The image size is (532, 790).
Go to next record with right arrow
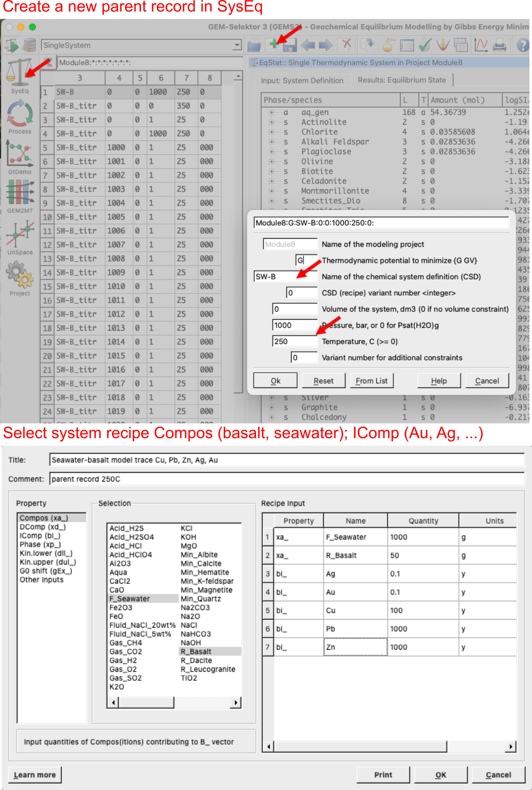(326, 45)
